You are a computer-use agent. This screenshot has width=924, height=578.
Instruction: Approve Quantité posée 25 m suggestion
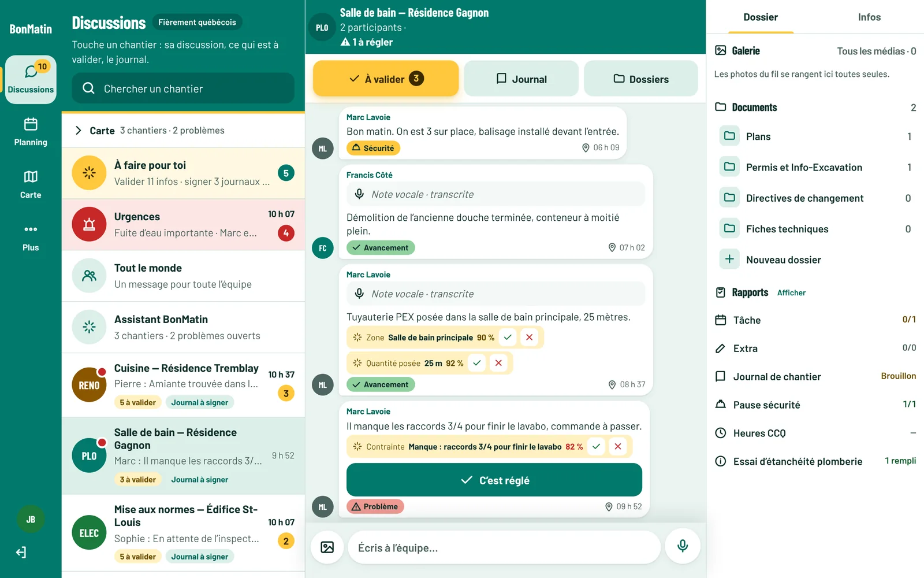(x=477, y=363)
